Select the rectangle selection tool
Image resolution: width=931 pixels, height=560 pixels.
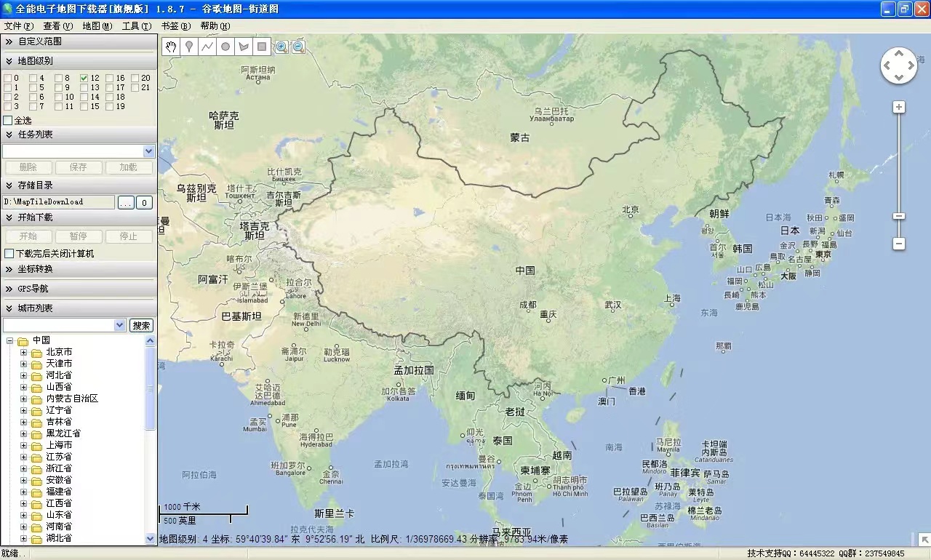click(x=261, y=46)
